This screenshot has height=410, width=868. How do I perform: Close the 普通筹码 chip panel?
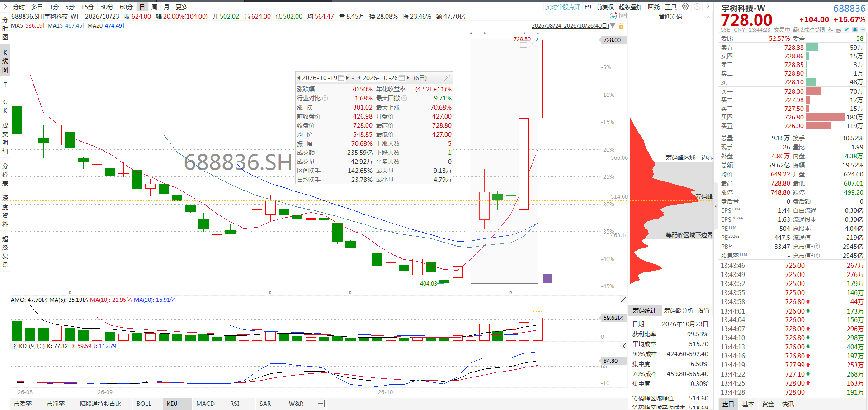(708, 16)
